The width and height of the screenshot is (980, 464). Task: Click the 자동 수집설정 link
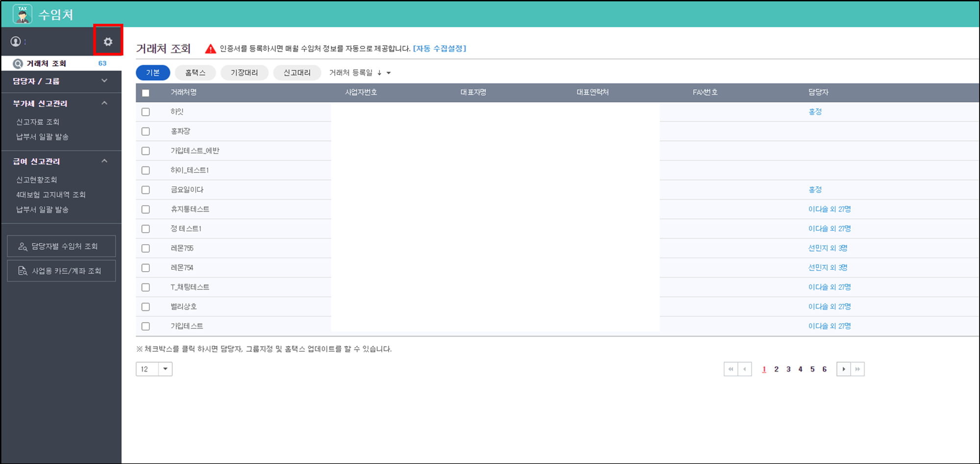tap(440, 49)
